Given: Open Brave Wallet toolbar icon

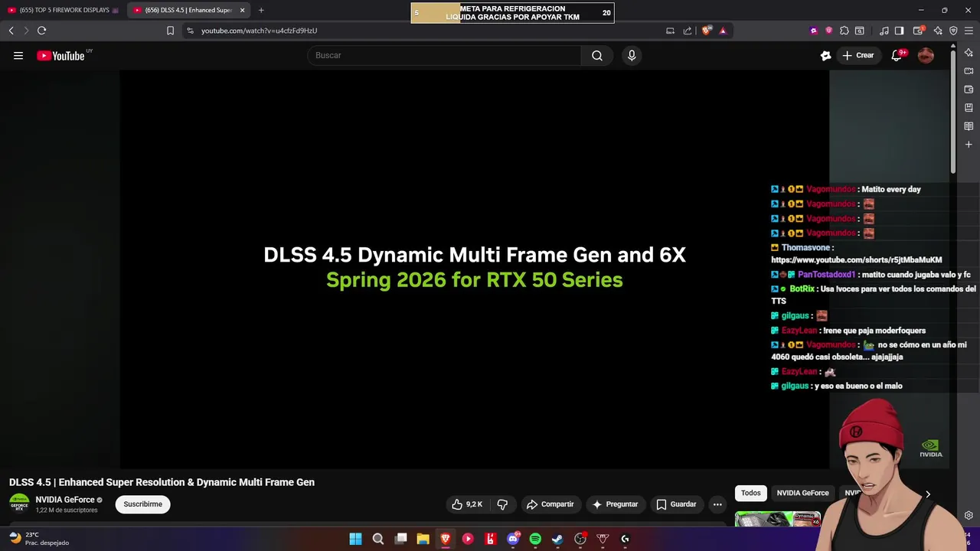Looking at the screenshot, I should tap(918, 31).
